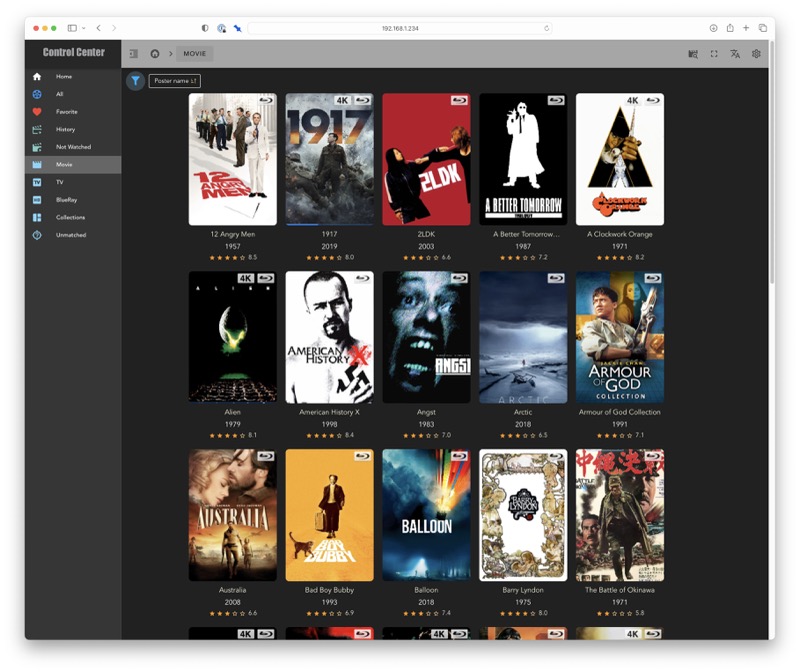Open the BlueRay sidebar icon

pos(37,200)
